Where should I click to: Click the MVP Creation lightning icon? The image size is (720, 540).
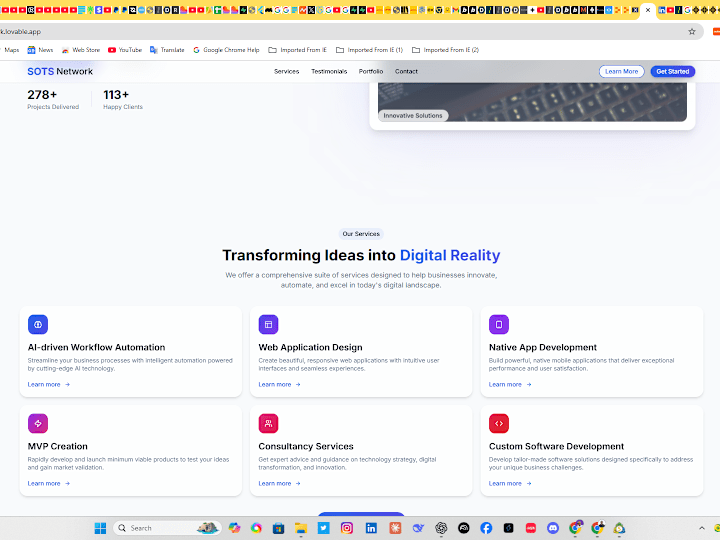coord(38,423)
